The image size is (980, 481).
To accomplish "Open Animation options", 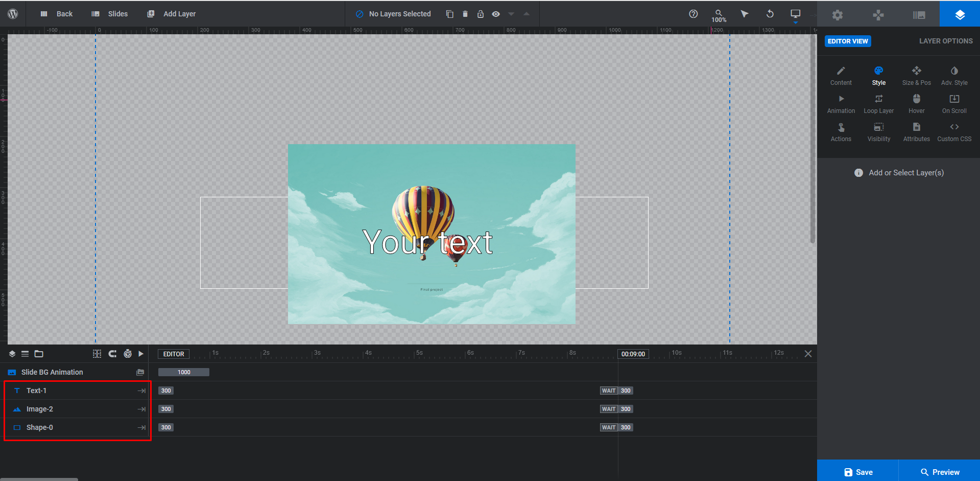I will point(841,104).
